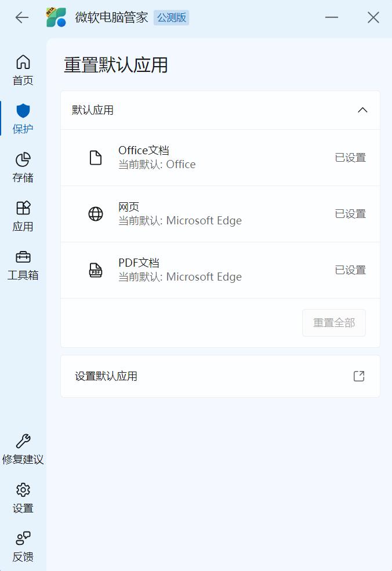This screenshot has height=571, width=392.
Task: Click the Microsoft PC Manager logo
Action: 56,17
